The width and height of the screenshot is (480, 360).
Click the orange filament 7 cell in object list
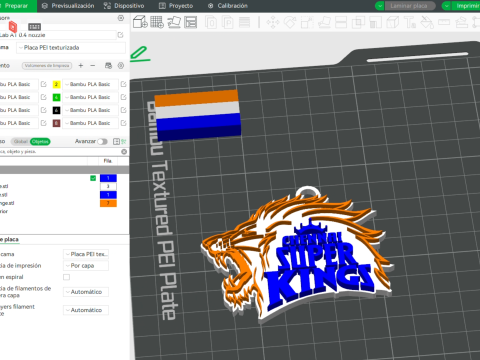(108, 203)
